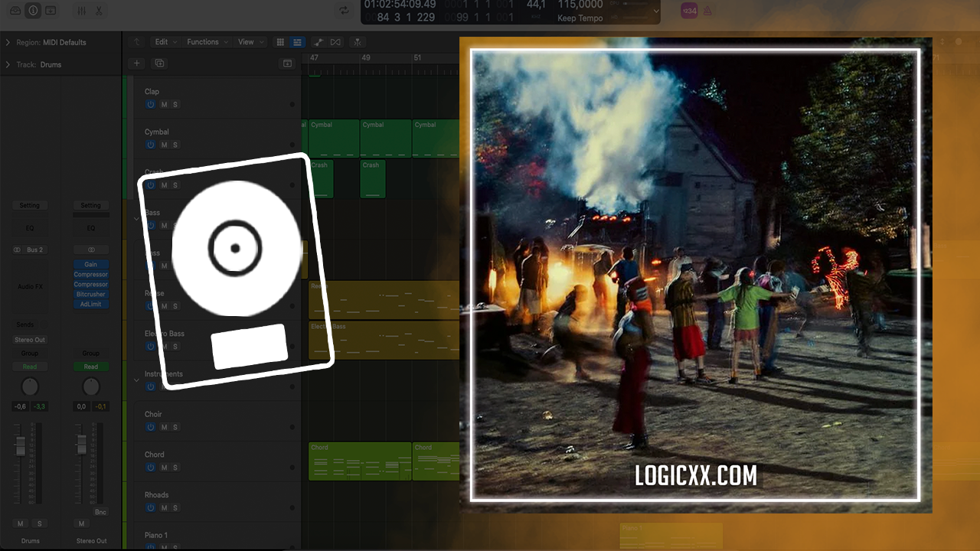Add a new track with plus button

tap(136, 64)
